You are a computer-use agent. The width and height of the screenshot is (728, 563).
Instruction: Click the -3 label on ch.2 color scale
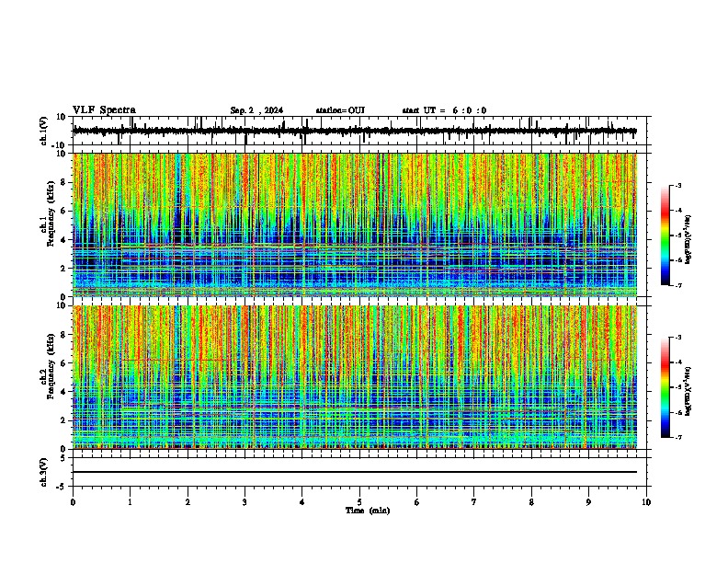[x=677, y=338]
